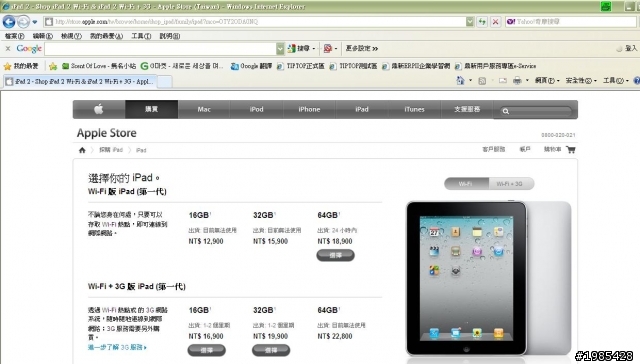
Task: Click the Google toolbar search field
Action: pyautogui.click(x=160, y=49)
